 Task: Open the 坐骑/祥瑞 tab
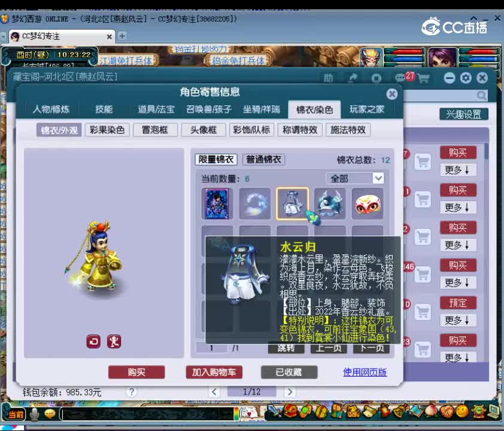(262, 110)
